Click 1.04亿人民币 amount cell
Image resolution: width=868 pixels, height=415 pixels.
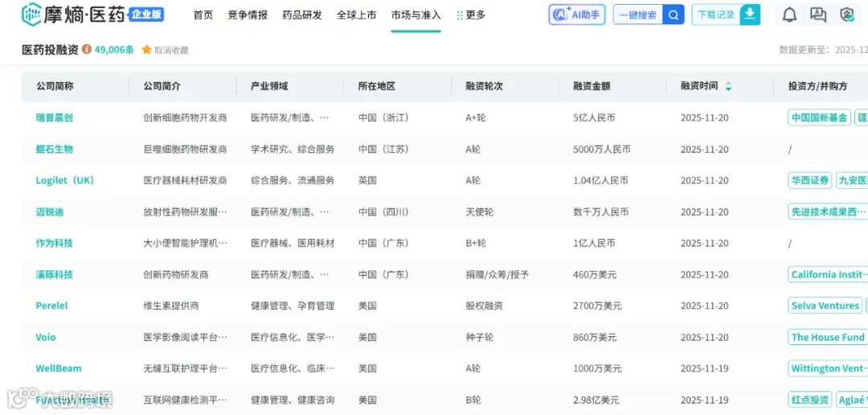600,181
